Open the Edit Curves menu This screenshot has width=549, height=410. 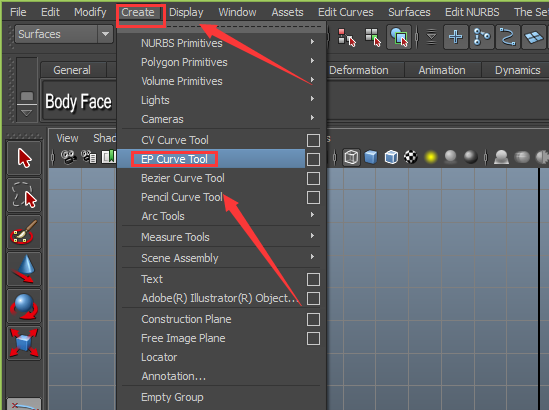pos(346,12)
